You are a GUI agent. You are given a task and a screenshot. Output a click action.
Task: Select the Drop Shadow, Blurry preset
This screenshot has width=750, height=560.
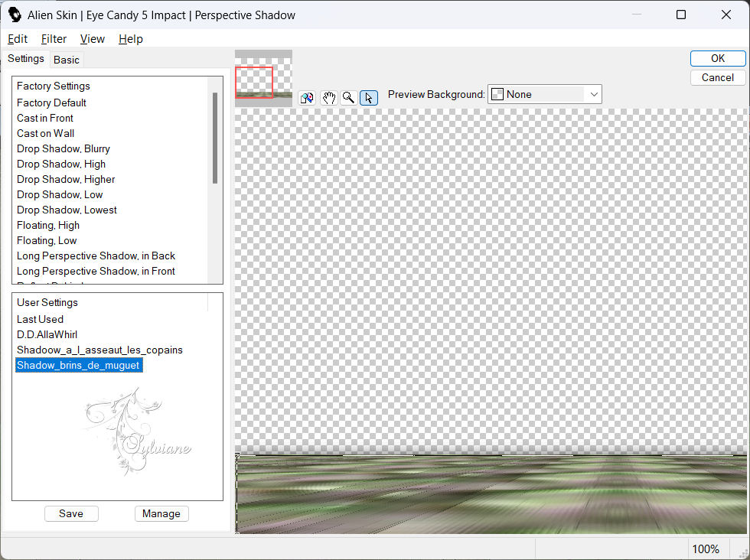pyautogui.click(x=63, y=148)
